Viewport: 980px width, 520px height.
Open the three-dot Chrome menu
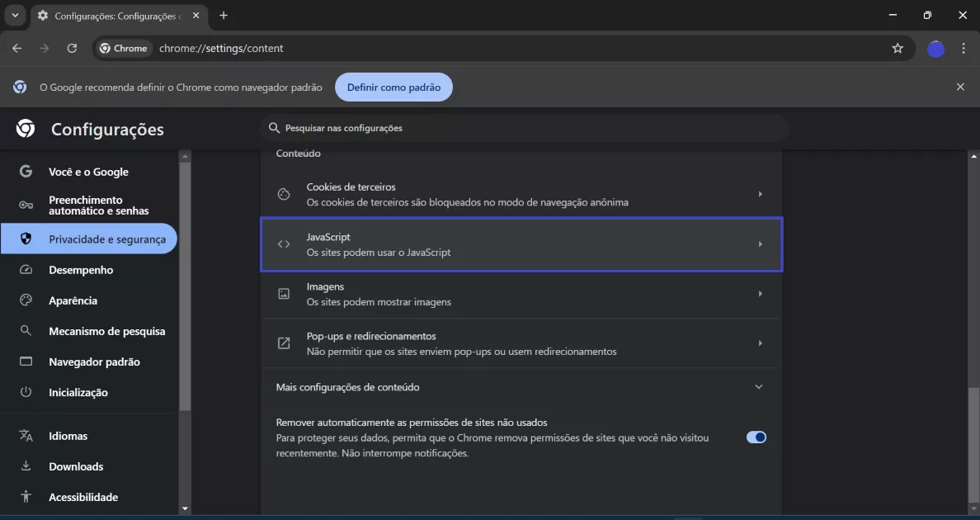964,48
